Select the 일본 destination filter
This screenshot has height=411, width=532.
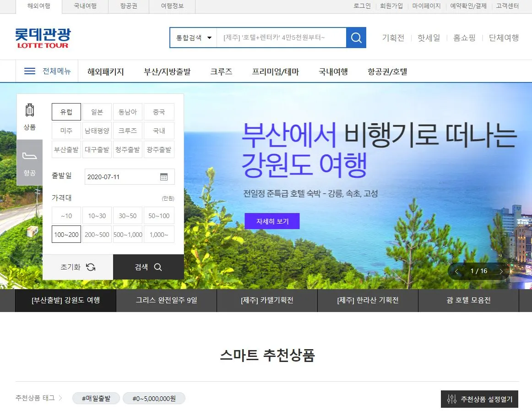pyautogui.click(x=97, y=111)
